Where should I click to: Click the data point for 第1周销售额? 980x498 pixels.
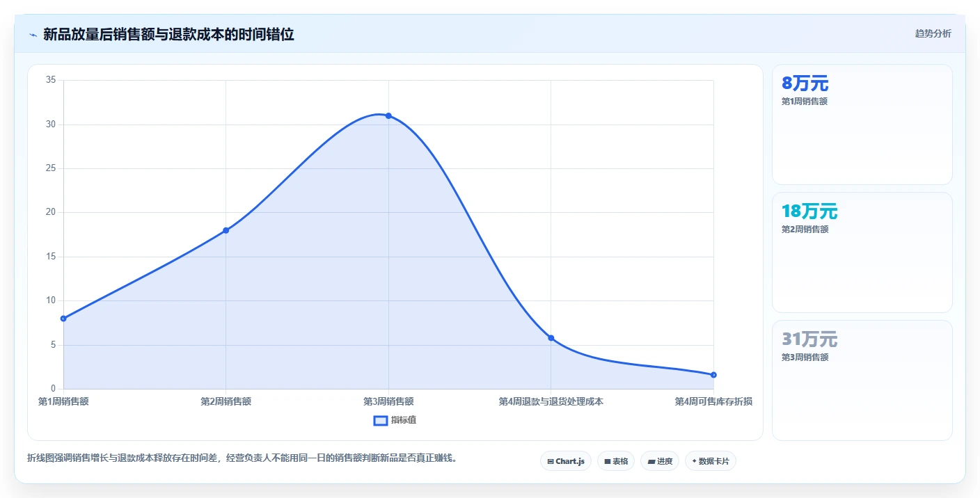coord(63,319)
